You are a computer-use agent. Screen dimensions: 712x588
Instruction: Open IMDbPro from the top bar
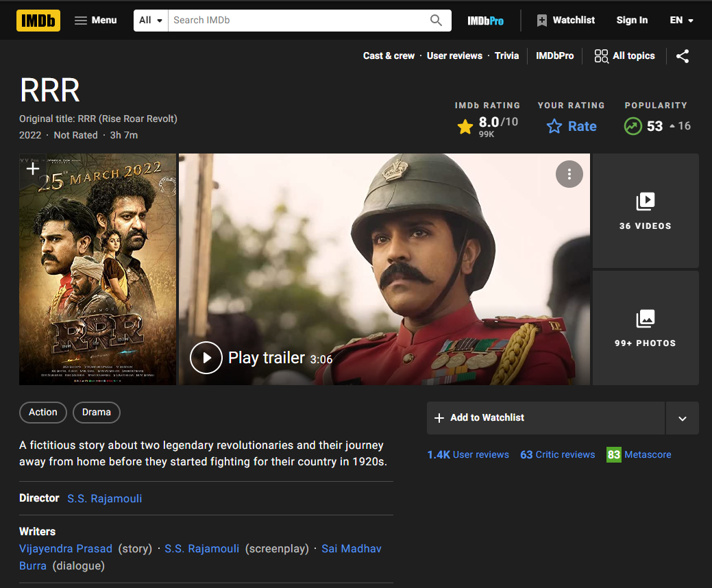tap(485, 21)
